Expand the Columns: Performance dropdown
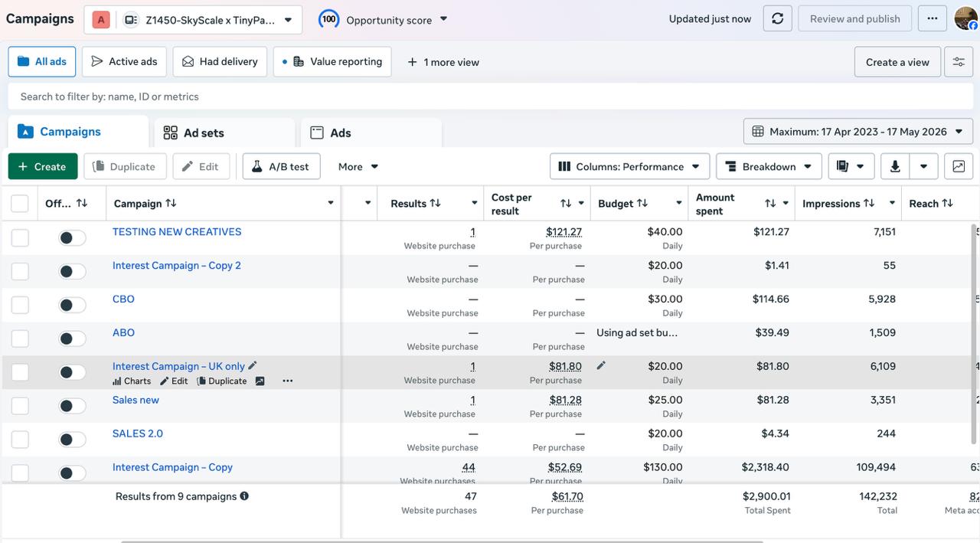This screenshot has height=543, width=980. tap(629, 166)
